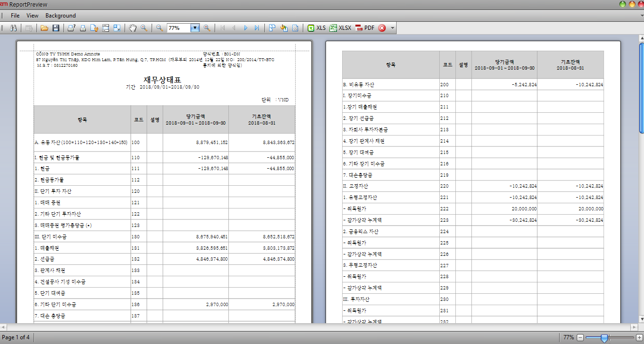The width and height of the screenshot is (644, 344).
Task: Click the Scale icon in toolbar
Action: [x=117, y=28]
